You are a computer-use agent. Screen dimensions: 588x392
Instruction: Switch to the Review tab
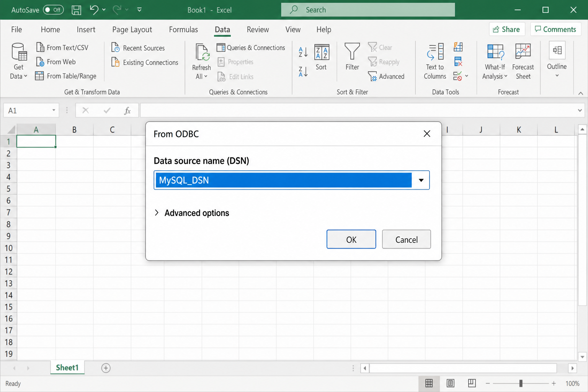click(x=258, y=29)
